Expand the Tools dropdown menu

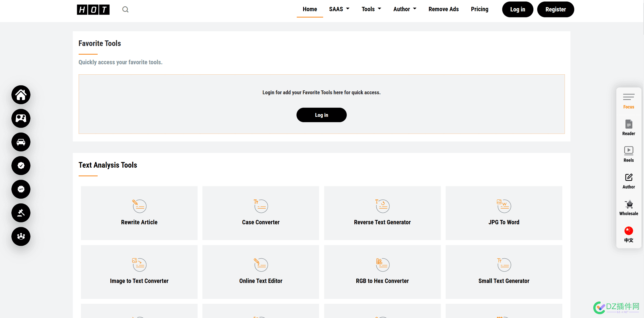pos(371,9)
